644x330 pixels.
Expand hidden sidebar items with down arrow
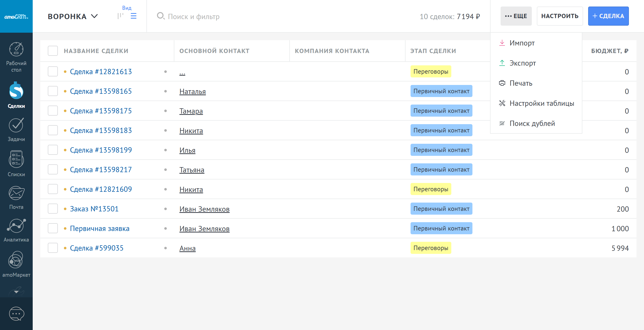[x=16, y=292]
